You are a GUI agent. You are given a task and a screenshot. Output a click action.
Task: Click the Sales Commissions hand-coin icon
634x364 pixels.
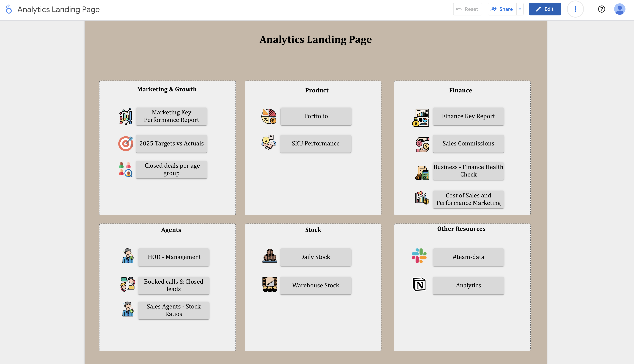422,145
